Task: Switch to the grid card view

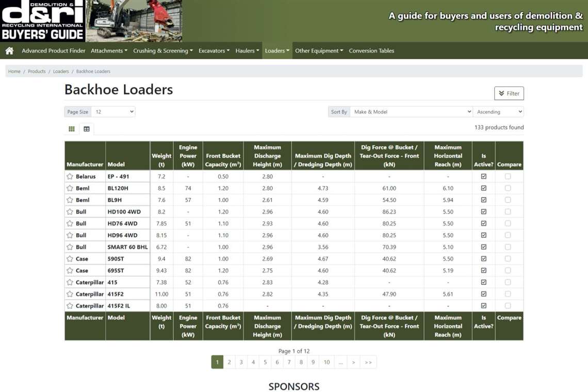Action: point(72,129)
